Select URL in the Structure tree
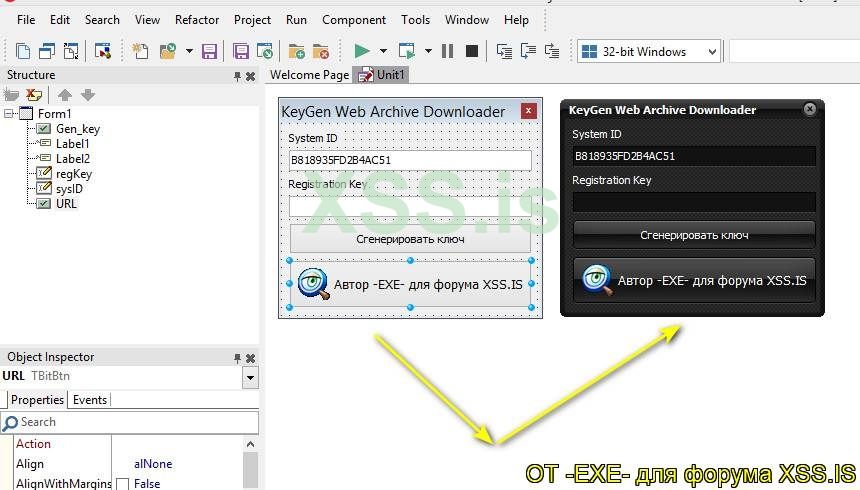 point(66,204)
